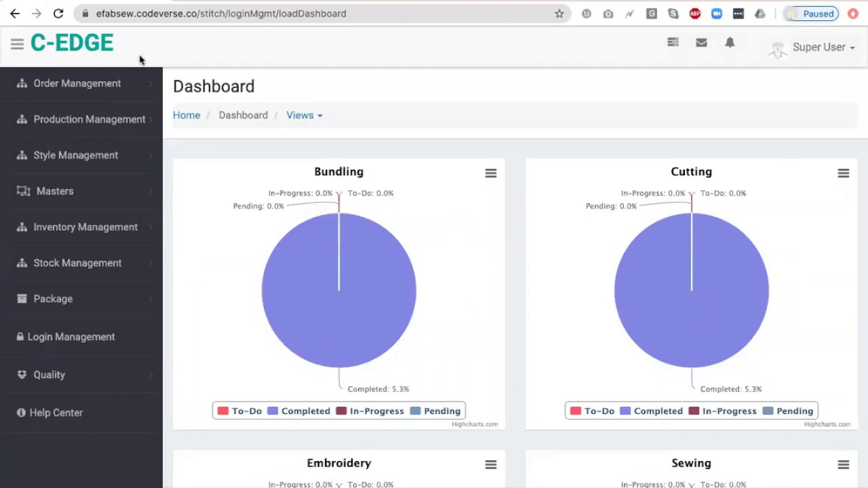This screenshot has width=868, height=488.
Task: Reload the page in browser
Action: [x=58, y=14]
